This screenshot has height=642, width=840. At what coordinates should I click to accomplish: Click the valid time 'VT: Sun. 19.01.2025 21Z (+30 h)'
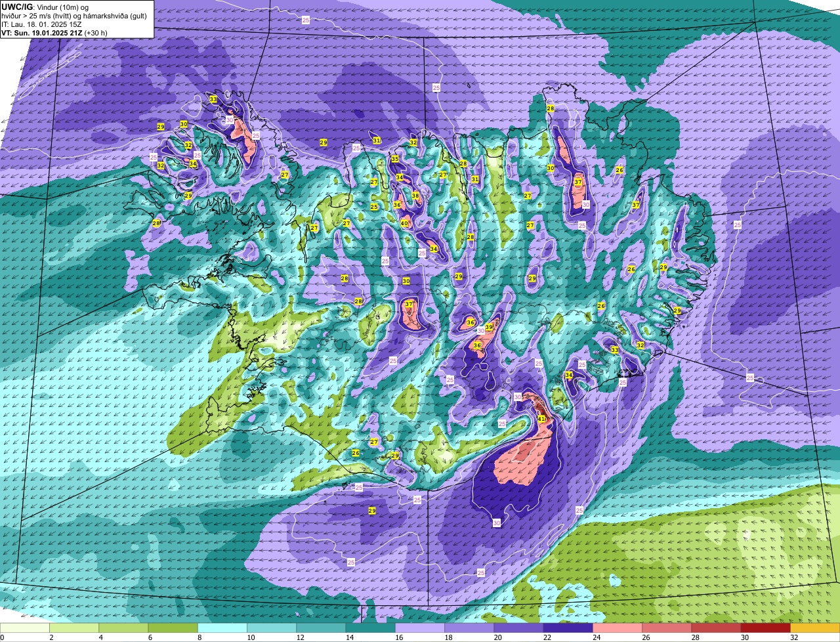click(x=54, y=32)
